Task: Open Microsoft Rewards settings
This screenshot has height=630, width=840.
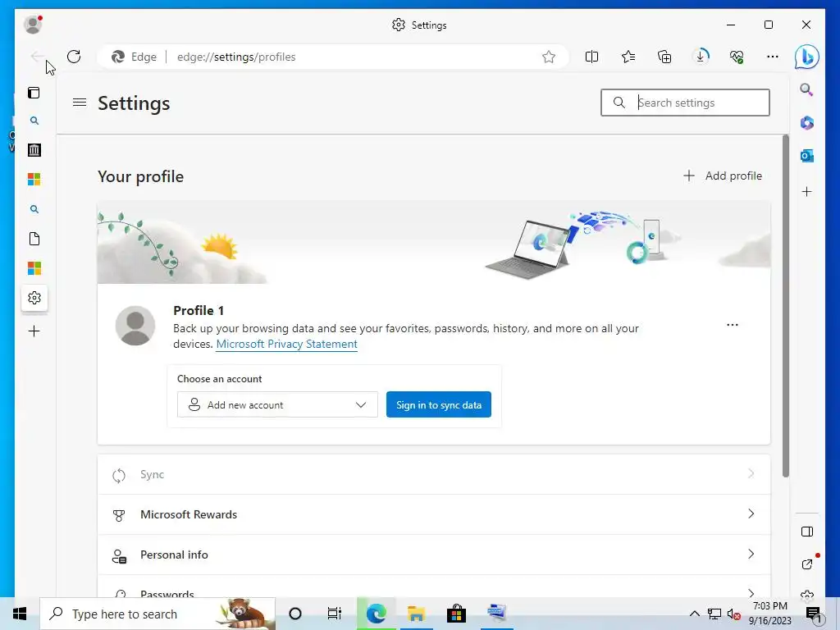Action: coord(434,514)
